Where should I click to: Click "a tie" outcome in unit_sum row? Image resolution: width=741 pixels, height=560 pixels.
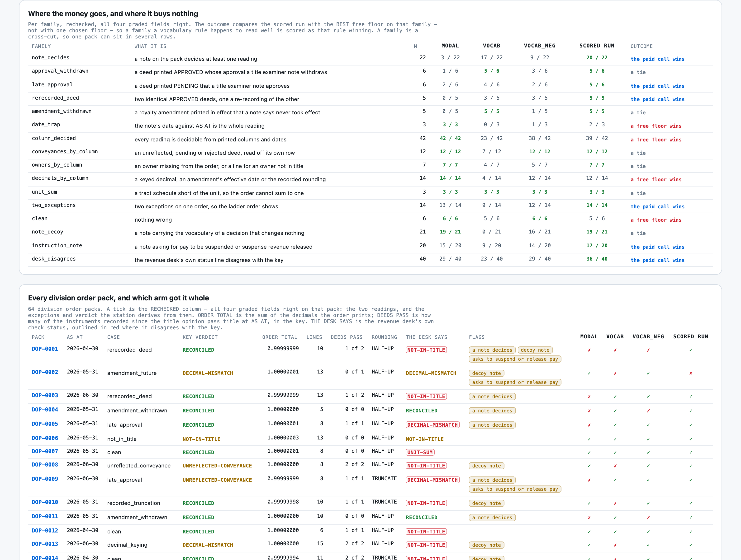pyautogui.click(x=638, y=193)
